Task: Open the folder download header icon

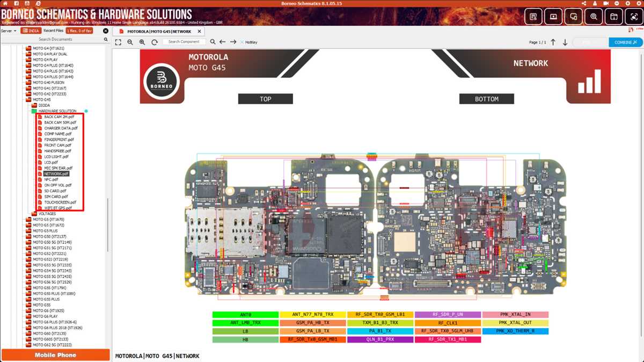Action: tap(614, 17)
